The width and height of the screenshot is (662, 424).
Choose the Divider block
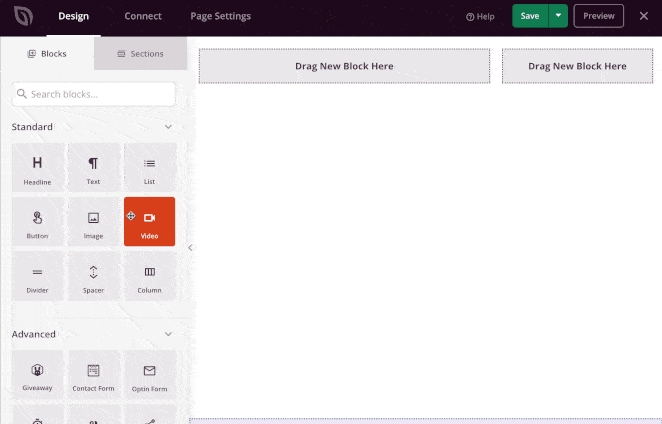pyautogui.click(x=38, y=276)
